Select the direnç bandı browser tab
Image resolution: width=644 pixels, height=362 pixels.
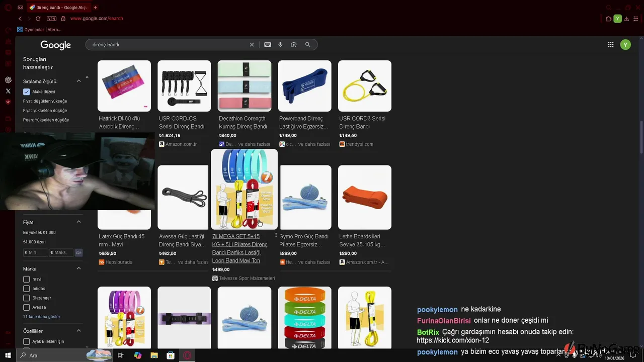(58, 8)
